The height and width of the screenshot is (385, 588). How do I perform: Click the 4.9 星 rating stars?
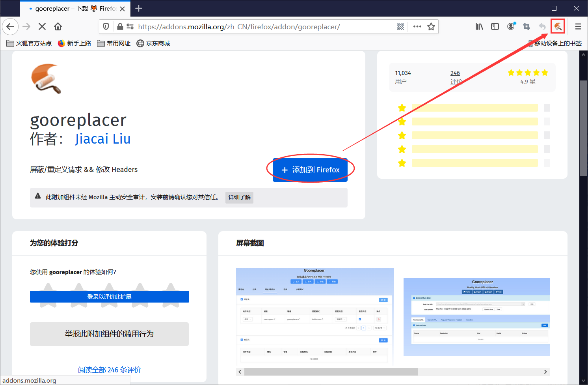[528, 73]
